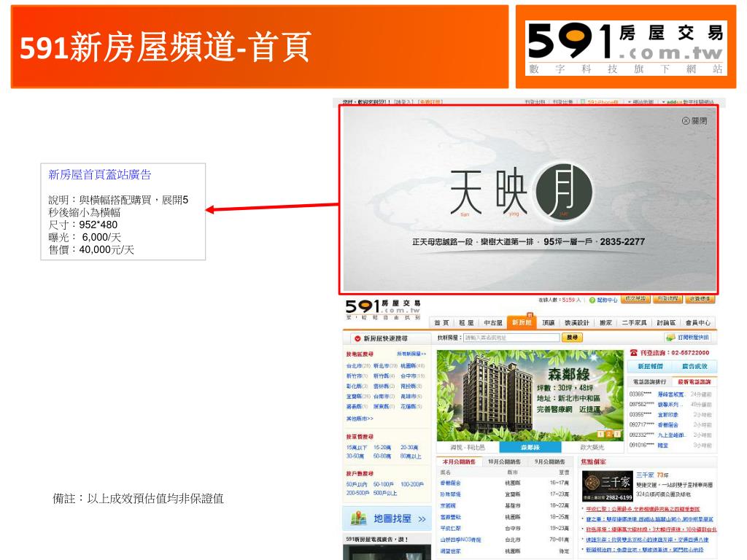Expand 其他縣市>> region list
The height and width of the screenshot is (560, 747).
coord(360,419)
